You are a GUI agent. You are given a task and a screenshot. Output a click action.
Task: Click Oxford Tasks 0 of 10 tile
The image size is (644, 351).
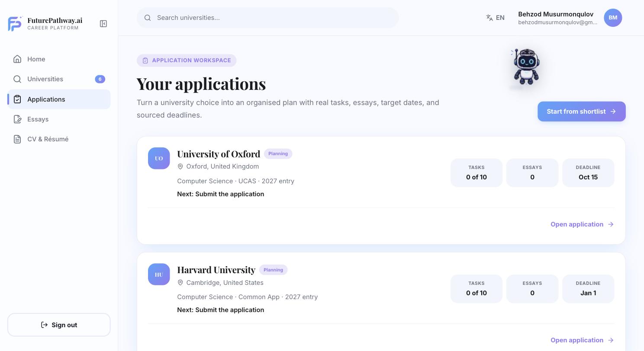(x=477, y=173)
